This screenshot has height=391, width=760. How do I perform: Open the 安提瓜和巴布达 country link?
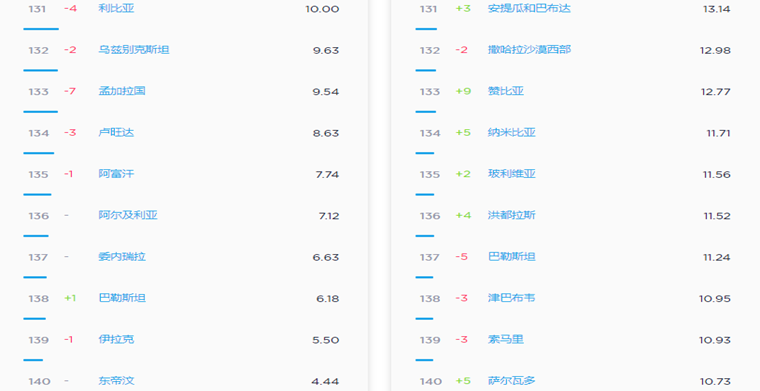tap(529, 8)
